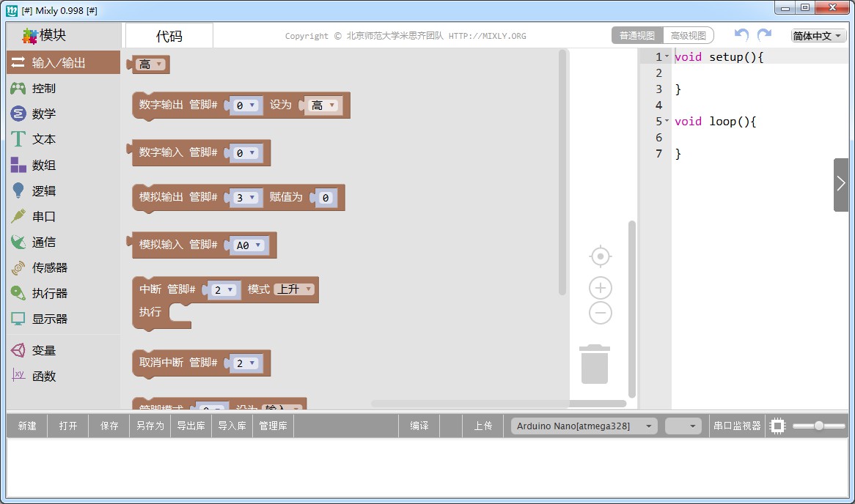Open pin 3 dropdown in 模拟输出 block

pos(246,197)
